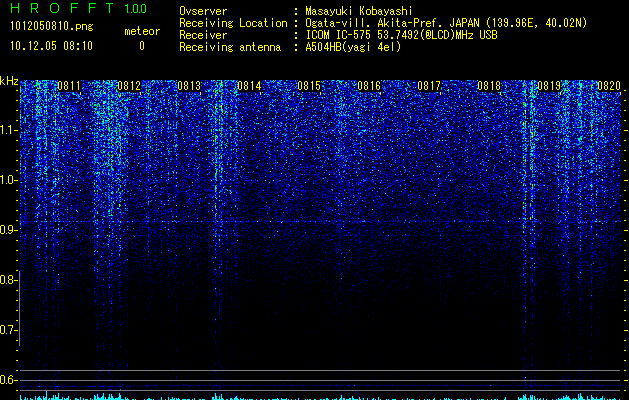629x400 pixels.
Task: Click the HROFFT title text
Action: coord(62,8)
